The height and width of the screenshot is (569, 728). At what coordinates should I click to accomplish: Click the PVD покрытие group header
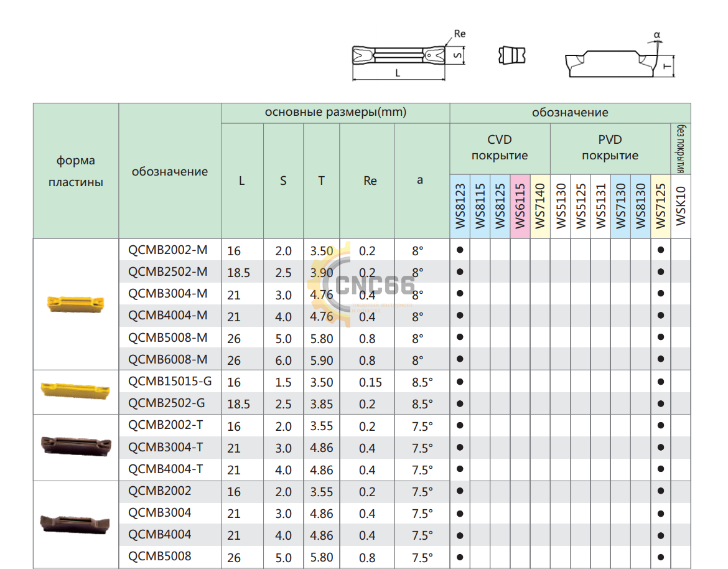tap(610, 148)
